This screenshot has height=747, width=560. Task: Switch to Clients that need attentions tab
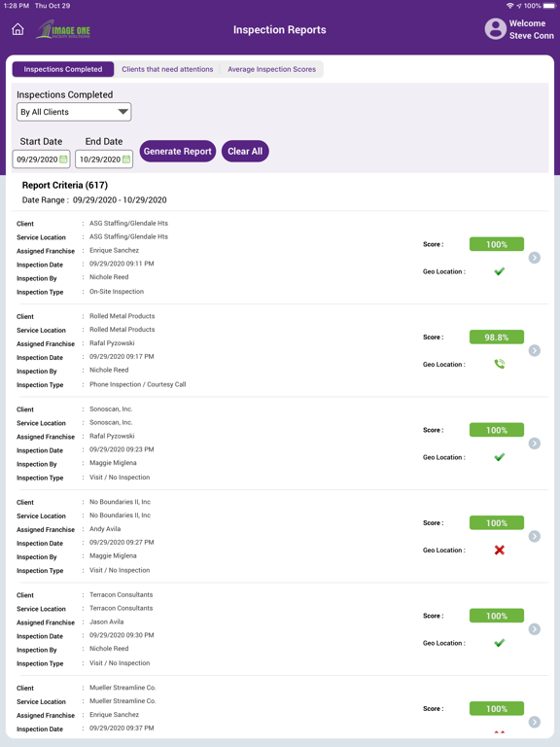point(167,69)
